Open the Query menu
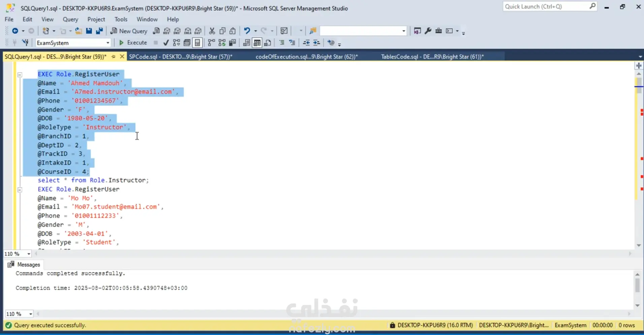The height and width of the screenshot is (335, 644). tap(70, 19)
